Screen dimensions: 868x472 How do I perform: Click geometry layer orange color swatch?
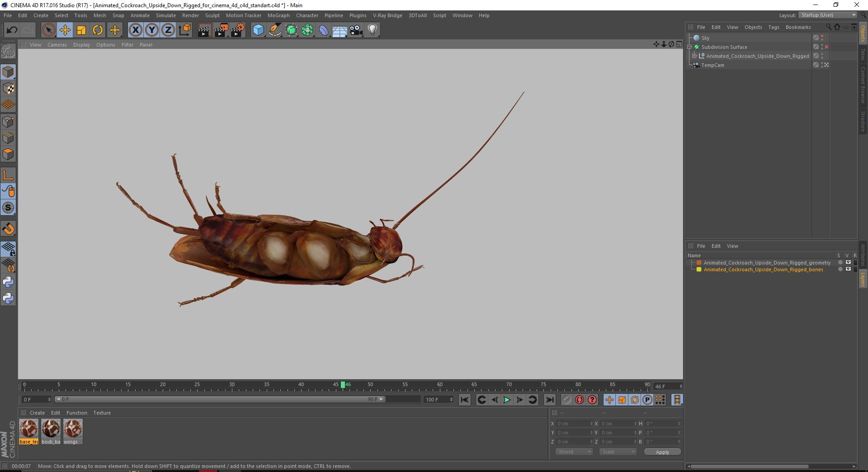coord(699,263)
